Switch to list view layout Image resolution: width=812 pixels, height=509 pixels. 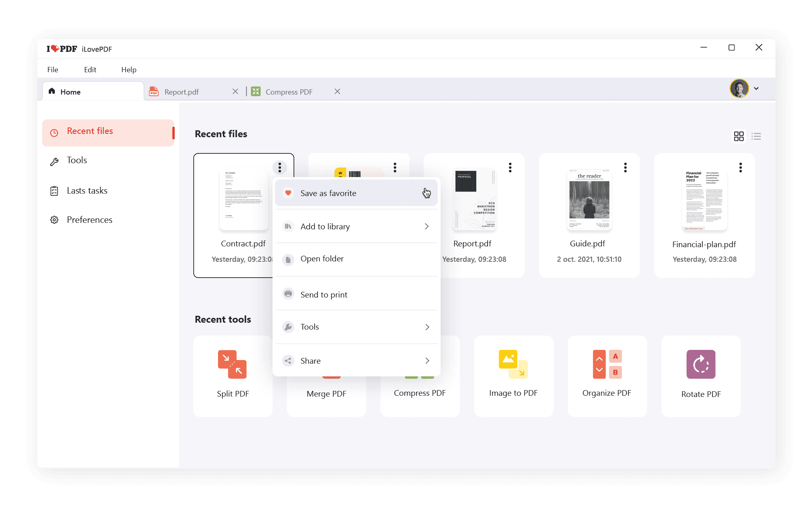(756, 136)
